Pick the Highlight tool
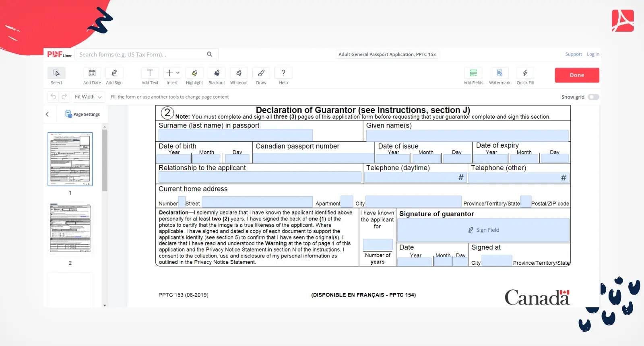The width and height of the screenshot is (644, 346). click(x=194, y=73)
